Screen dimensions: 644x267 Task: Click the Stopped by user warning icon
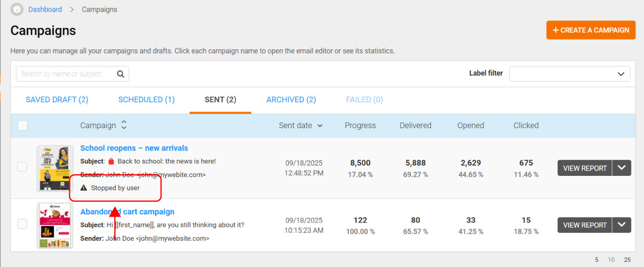click(x=84, y=188)
